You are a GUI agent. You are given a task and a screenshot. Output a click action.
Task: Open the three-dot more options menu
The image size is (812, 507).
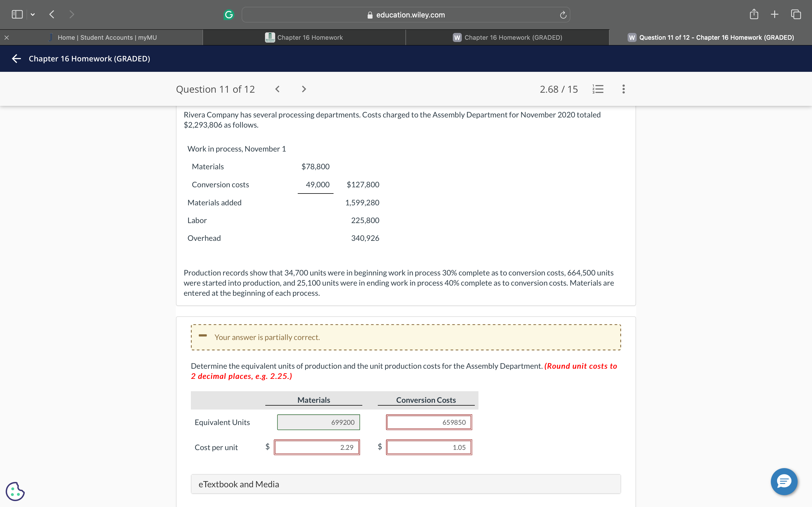pyautogui.click(x=623, y=89)
